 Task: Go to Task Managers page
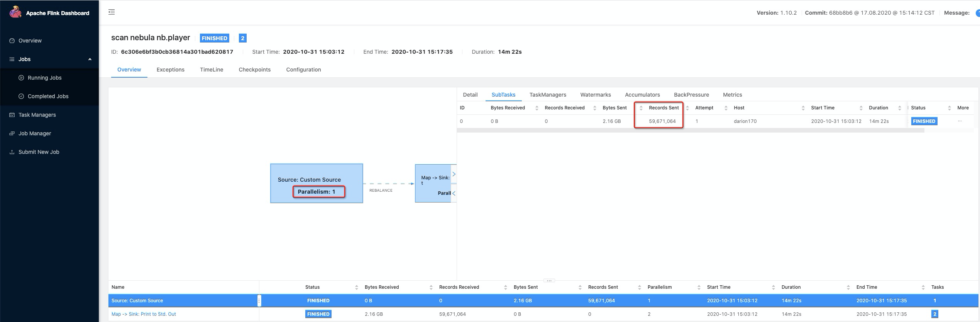37,115
